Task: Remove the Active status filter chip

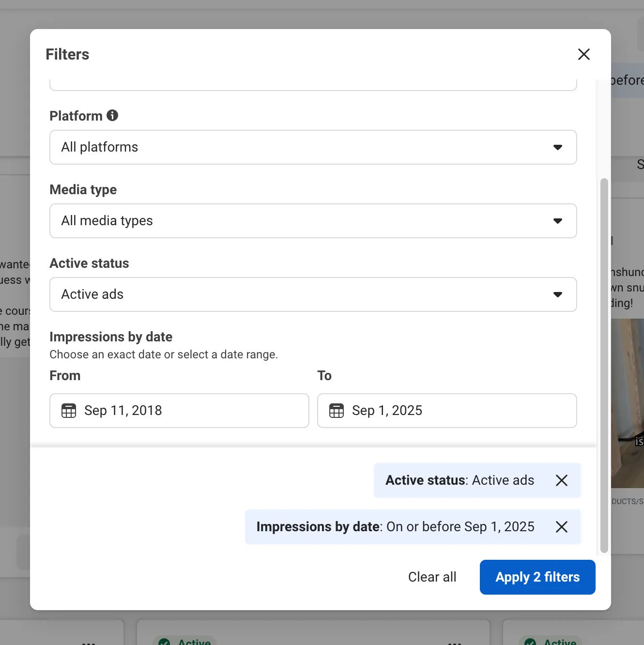Action: coord(561,480)
